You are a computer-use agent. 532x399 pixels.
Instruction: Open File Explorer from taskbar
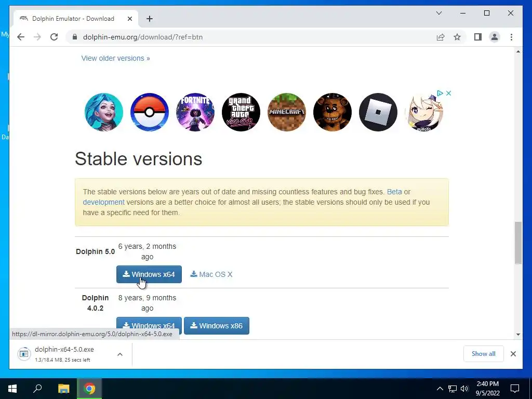[63, 389]
